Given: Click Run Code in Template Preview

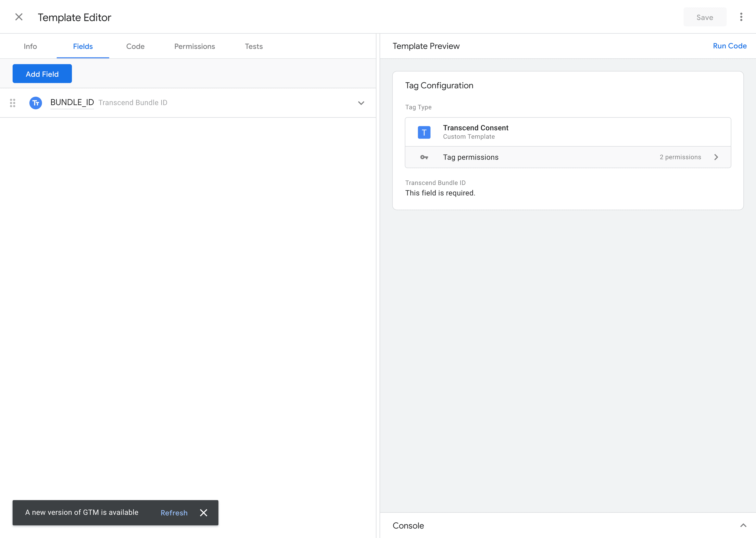Looking at the screenshot, I should click(x=729, y=46).
